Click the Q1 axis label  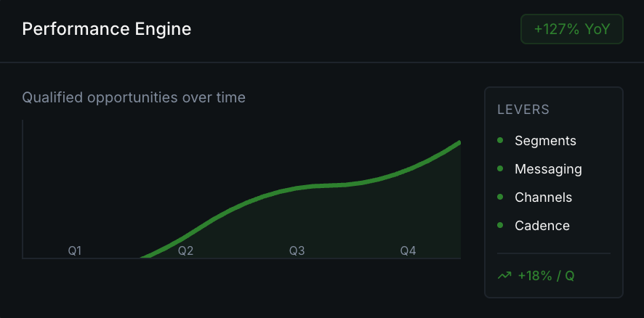pyautogui.click(x=75, y=251)
